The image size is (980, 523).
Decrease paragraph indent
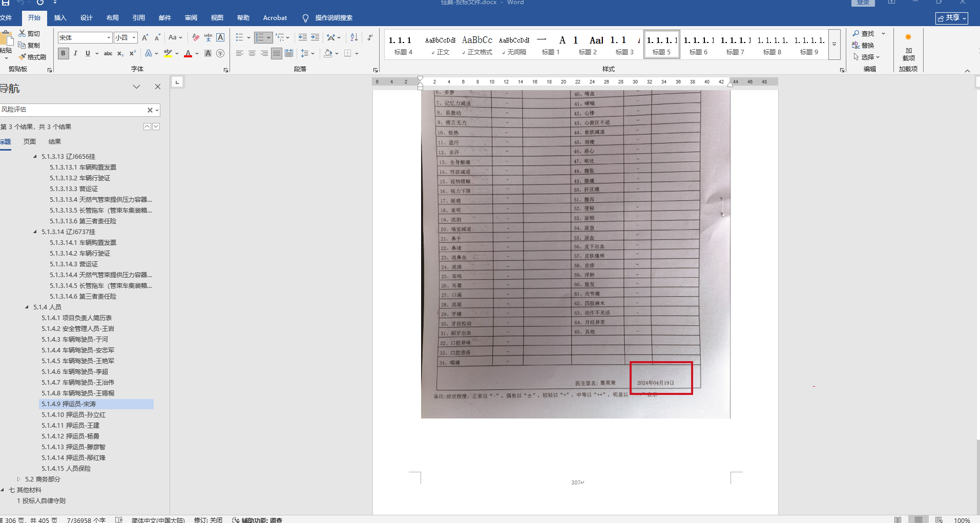point(303,37)
